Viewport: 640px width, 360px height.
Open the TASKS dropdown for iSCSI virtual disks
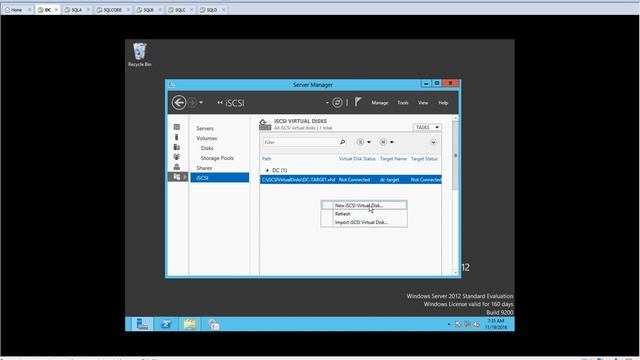click(427, 127)
